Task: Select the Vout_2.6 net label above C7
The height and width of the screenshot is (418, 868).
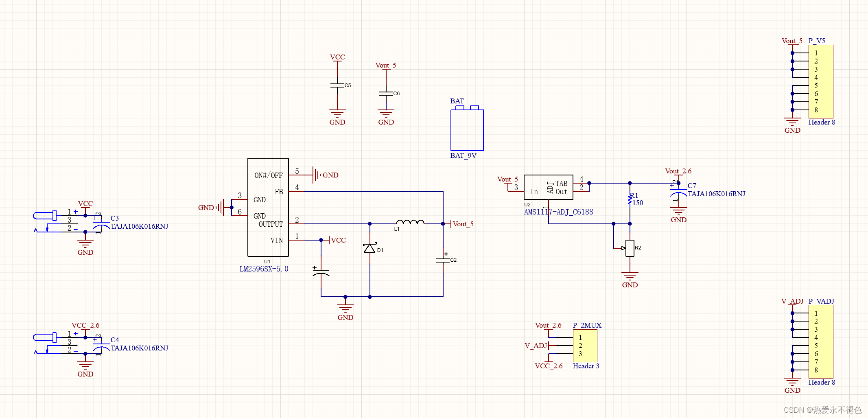Action: coord(677,171)
